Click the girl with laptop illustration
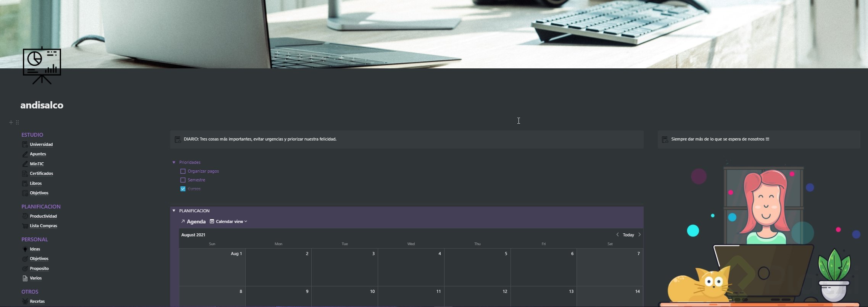 pos(759,234)
